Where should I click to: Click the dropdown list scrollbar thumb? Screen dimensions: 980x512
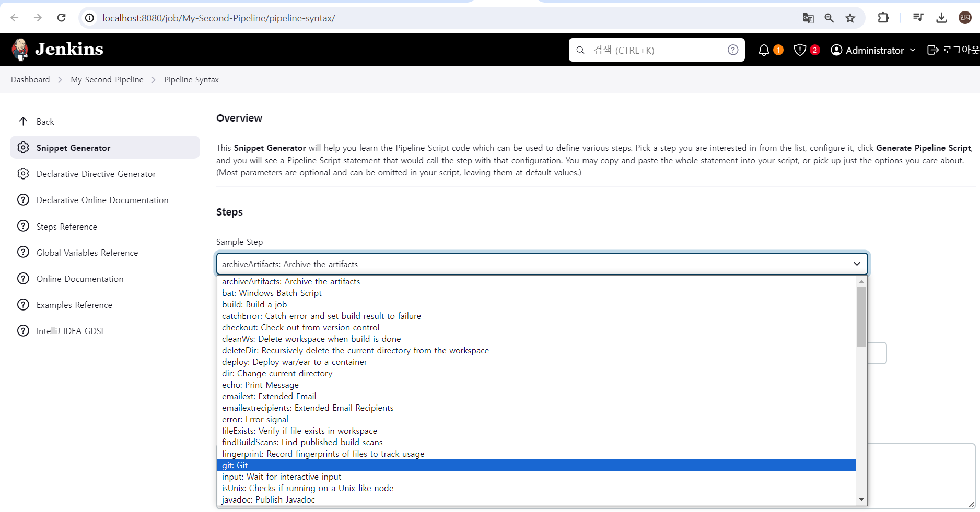tap(861, 316)
